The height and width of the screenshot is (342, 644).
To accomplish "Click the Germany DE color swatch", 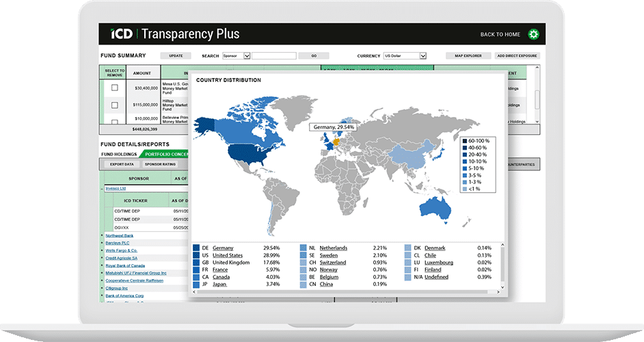I will (196, 248).
